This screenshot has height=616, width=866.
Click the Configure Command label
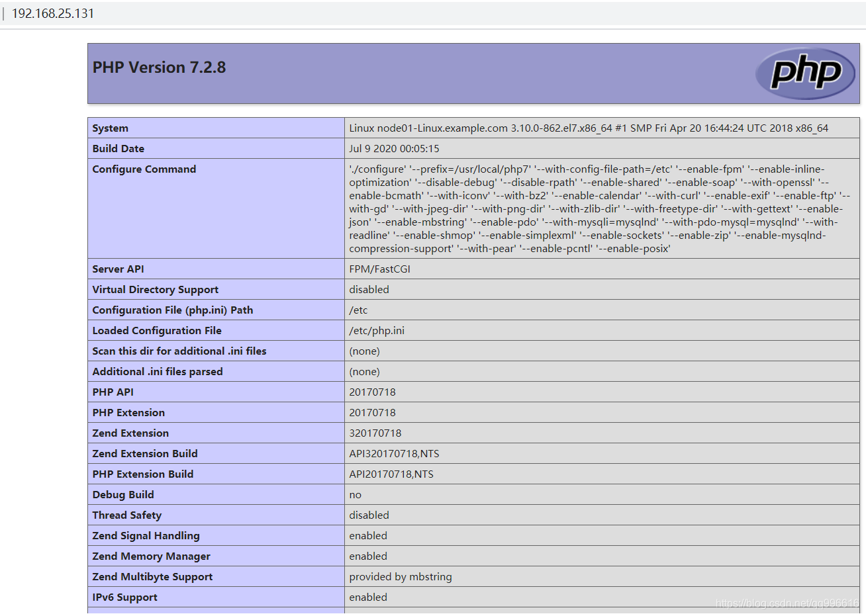pos(144,169)
